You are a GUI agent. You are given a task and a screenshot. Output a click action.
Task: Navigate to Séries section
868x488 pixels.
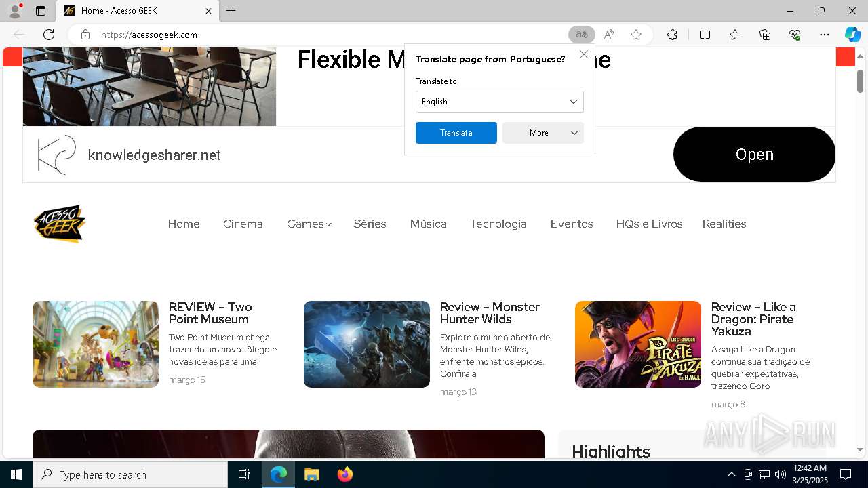coord(370,224)
